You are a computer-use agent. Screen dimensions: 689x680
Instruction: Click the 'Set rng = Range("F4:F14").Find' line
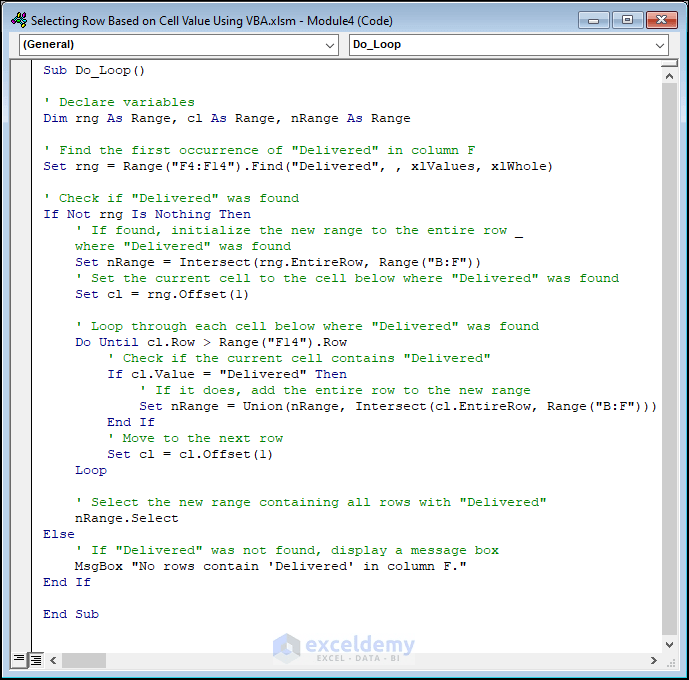click(298, 166)
